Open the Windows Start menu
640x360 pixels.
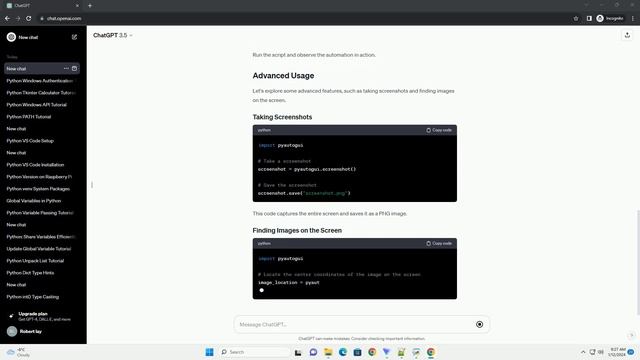[x=209, y=352]
